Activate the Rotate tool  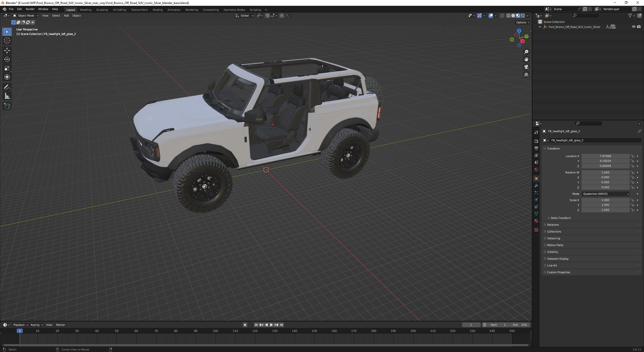7,59
